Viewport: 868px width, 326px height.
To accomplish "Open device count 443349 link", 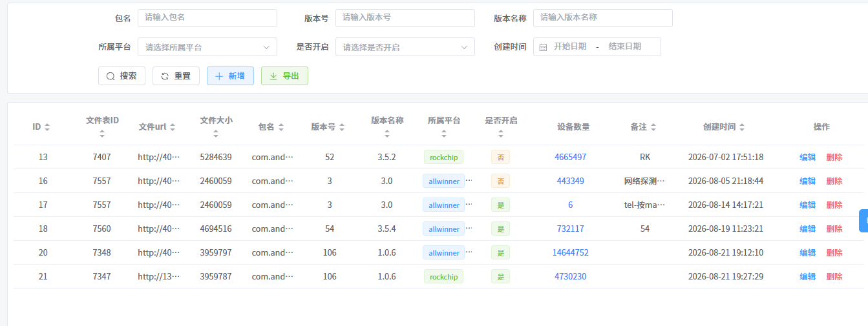I will pyautogui.click(x=571, y=181).
